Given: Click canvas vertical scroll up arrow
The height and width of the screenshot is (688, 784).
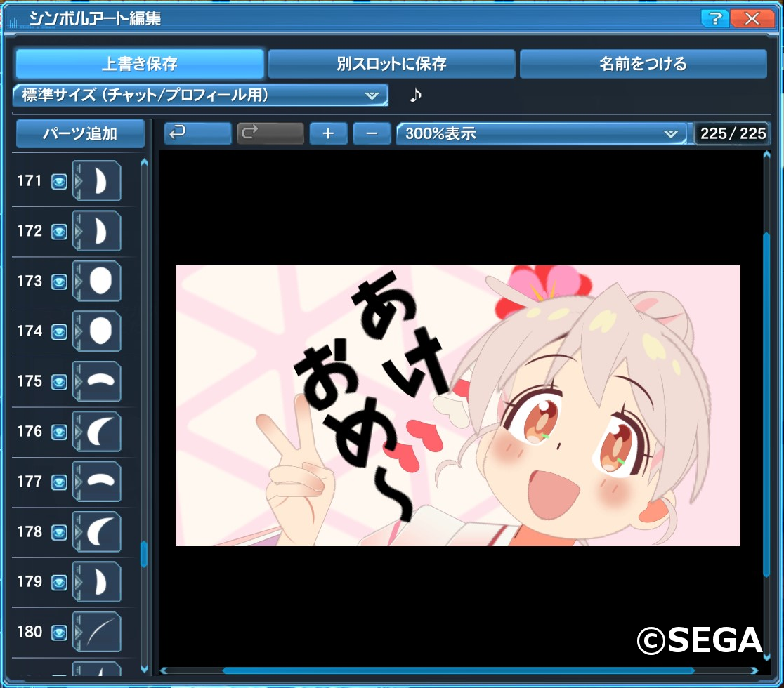Looking at the screenshot, I should 766,155.
